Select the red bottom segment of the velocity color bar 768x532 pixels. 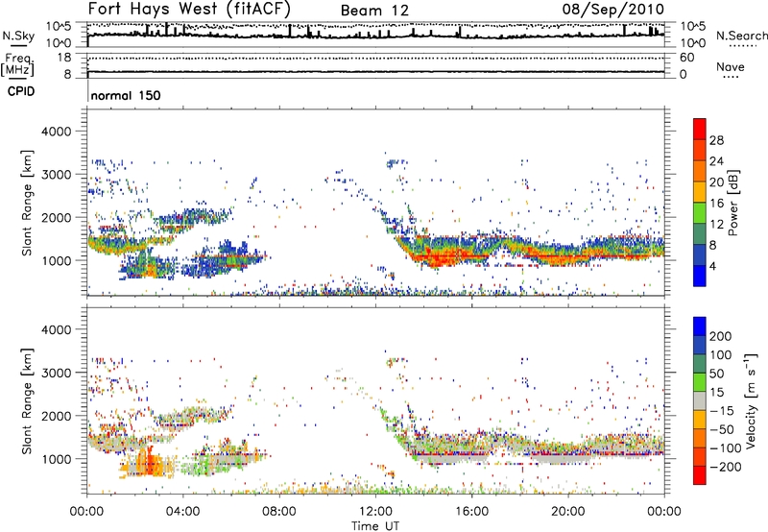(700, 475)
